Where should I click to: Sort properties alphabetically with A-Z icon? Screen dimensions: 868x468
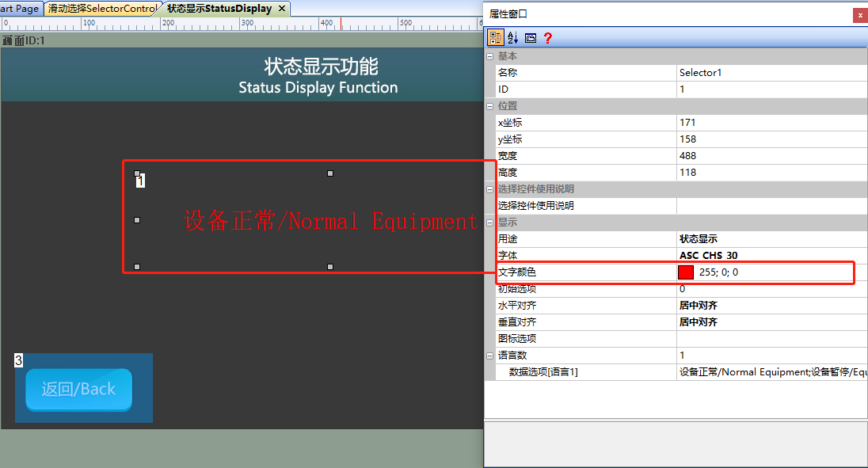pyautogui.click(x=512, y=38)
